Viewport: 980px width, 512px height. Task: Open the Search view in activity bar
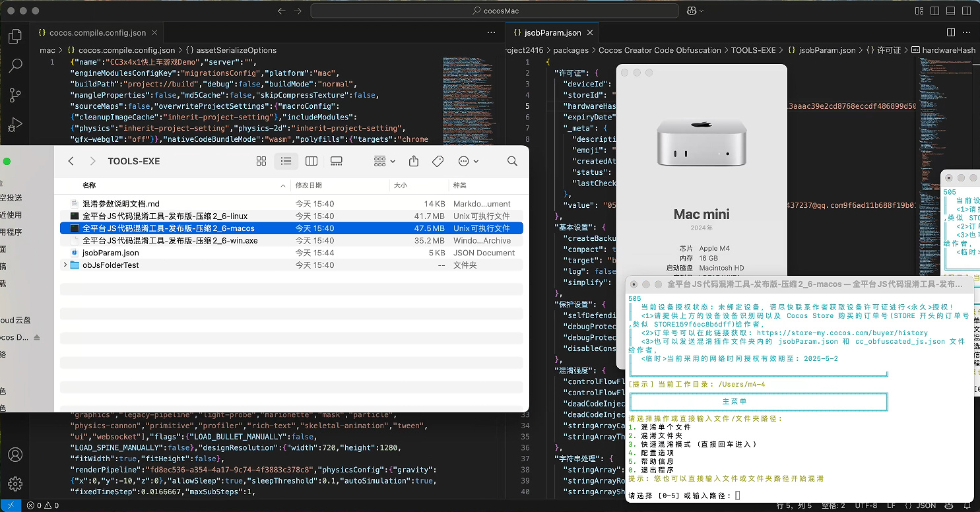tap(15, 66)
